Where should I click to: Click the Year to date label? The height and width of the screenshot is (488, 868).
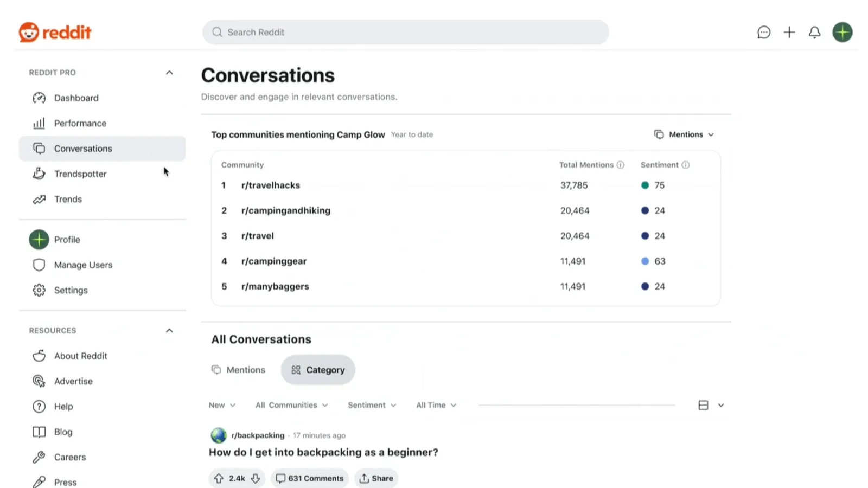tap(412, 134)
